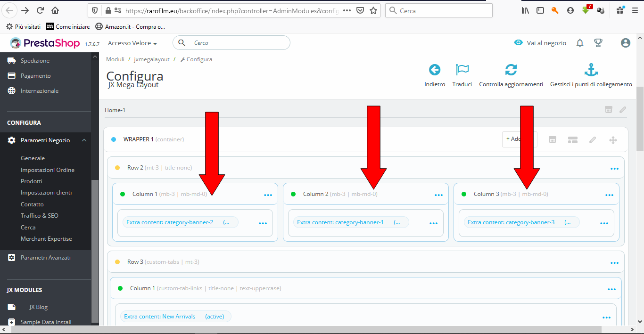
Task: Reload the page in browser toolbar
Action: coord(40,10)
